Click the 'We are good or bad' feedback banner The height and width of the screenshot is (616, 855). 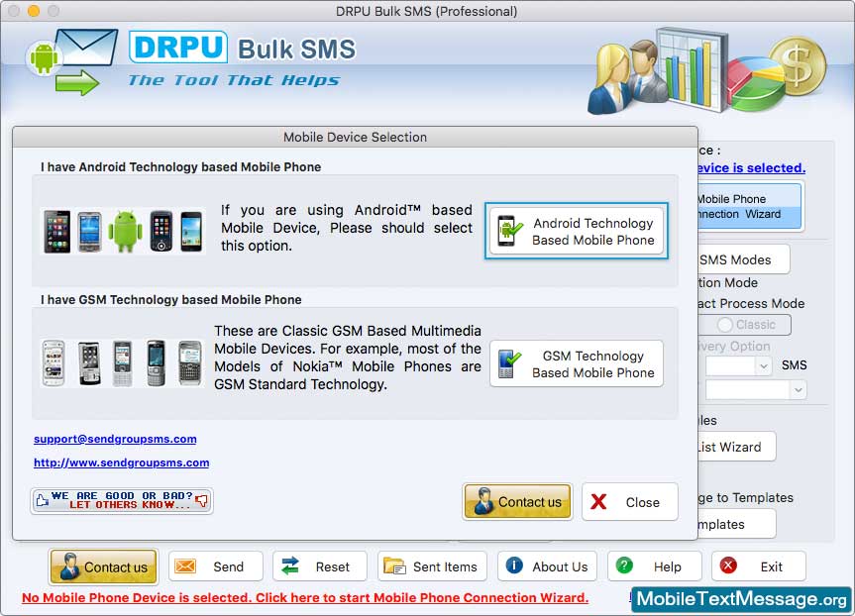(x=122, y=500)
